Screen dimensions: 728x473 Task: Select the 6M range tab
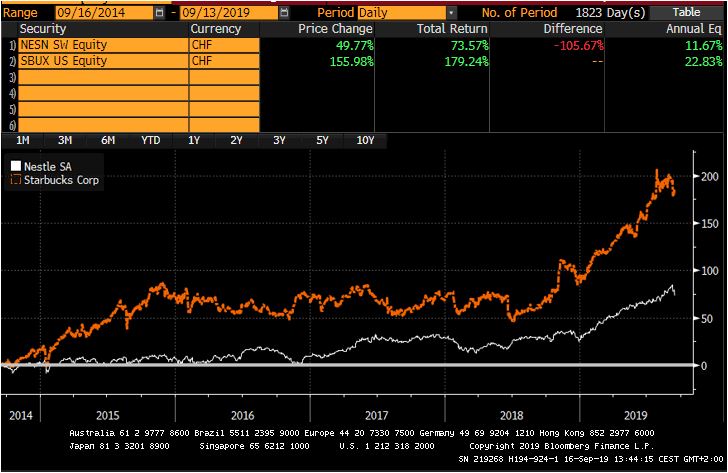tap(108, 141)
